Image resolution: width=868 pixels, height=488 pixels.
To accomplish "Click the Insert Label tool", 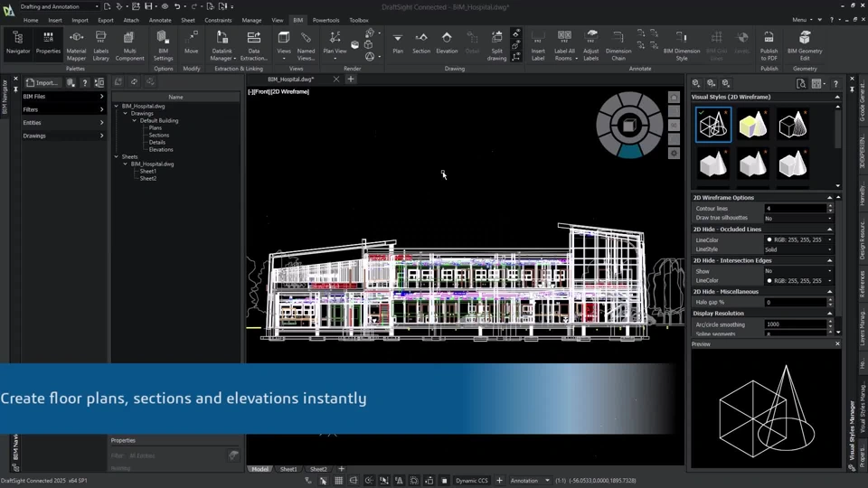I will click(x=538, y=42).
